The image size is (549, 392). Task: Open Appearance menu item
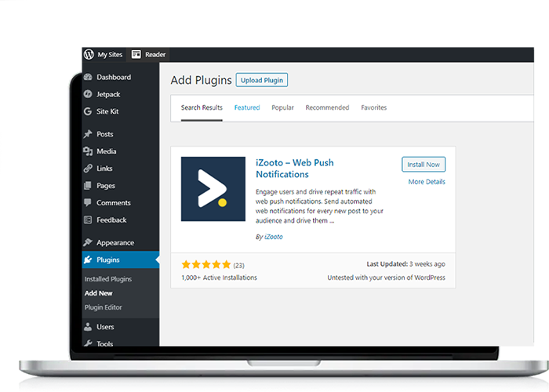click(115, 242)
